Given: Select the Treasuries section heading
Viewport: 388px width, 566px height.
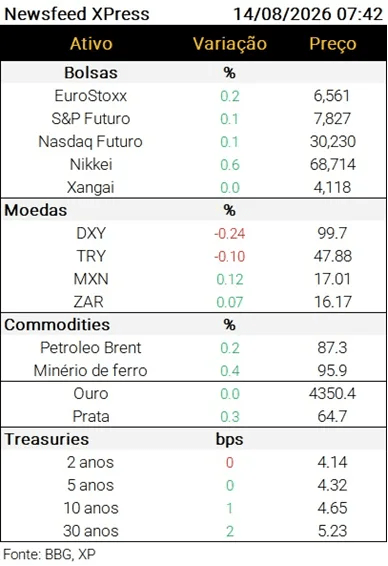Looking at the screenshot, I should 47,439.
